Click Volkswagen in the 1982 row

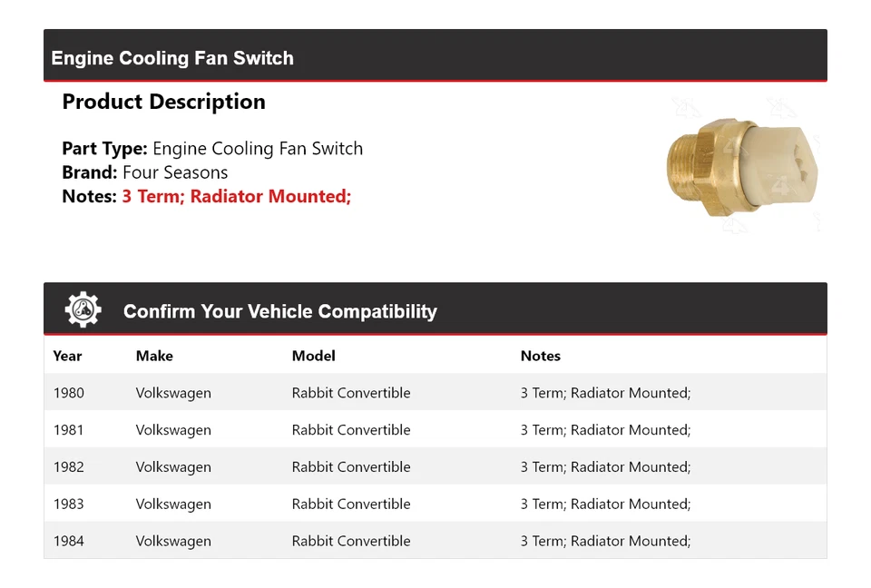pos(173,467)
